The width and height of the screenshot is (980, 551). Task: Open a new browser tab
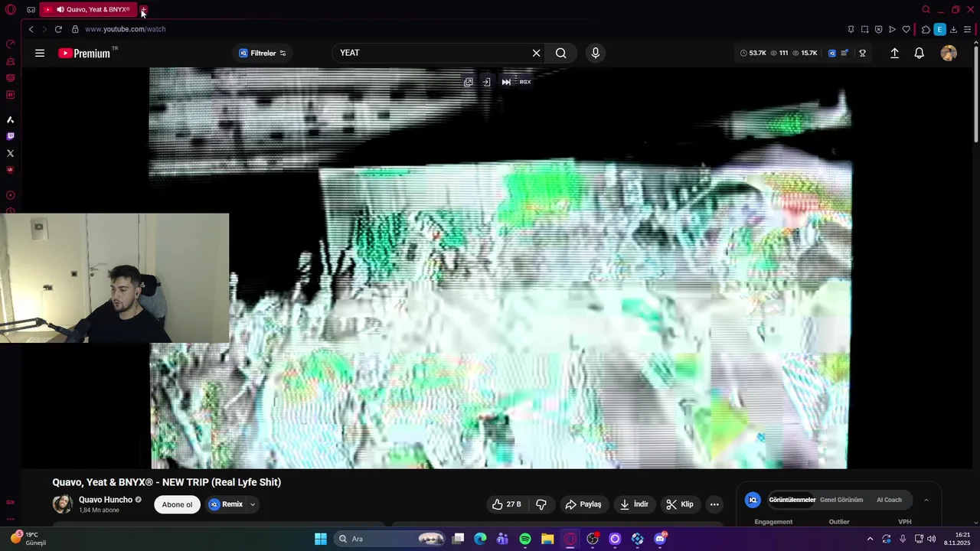pos(143,10)
